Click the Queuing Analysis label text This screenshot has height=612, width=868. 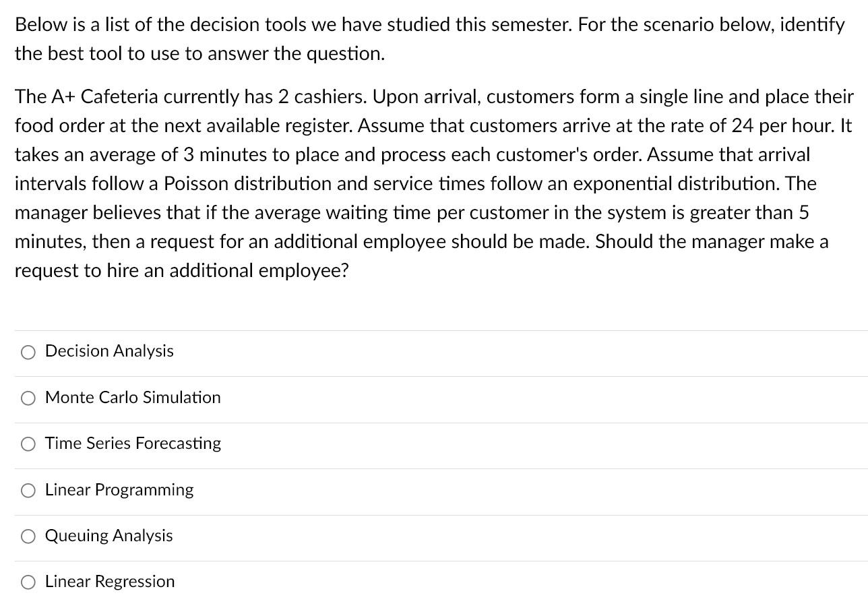[x=108, y=535]
